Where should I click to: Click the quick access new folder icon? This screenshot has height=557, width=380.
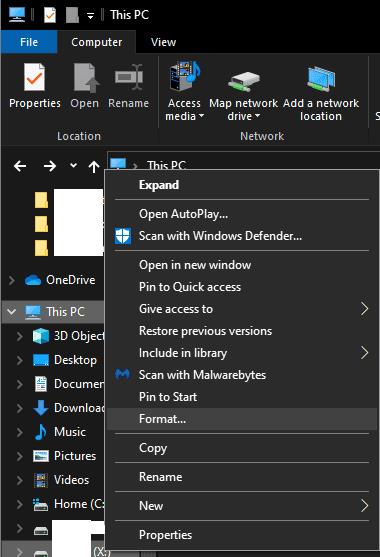coord(72,15)
